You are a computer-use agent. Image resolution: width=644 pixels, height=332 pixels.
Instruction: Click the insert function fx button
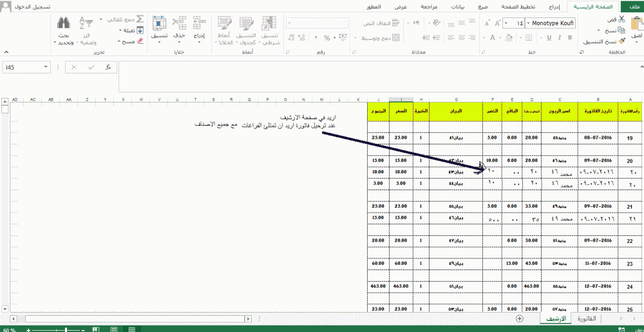point(108,67)
